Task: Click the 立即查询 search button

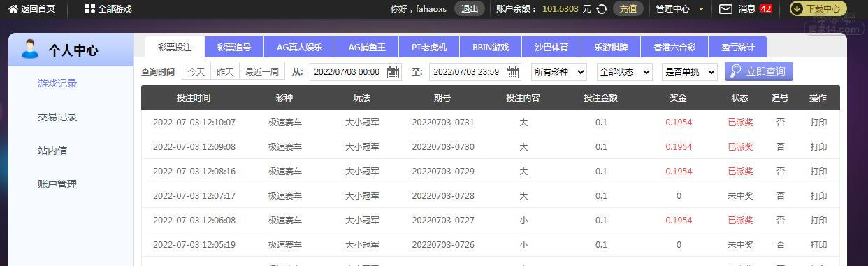Action: [759, 71]
